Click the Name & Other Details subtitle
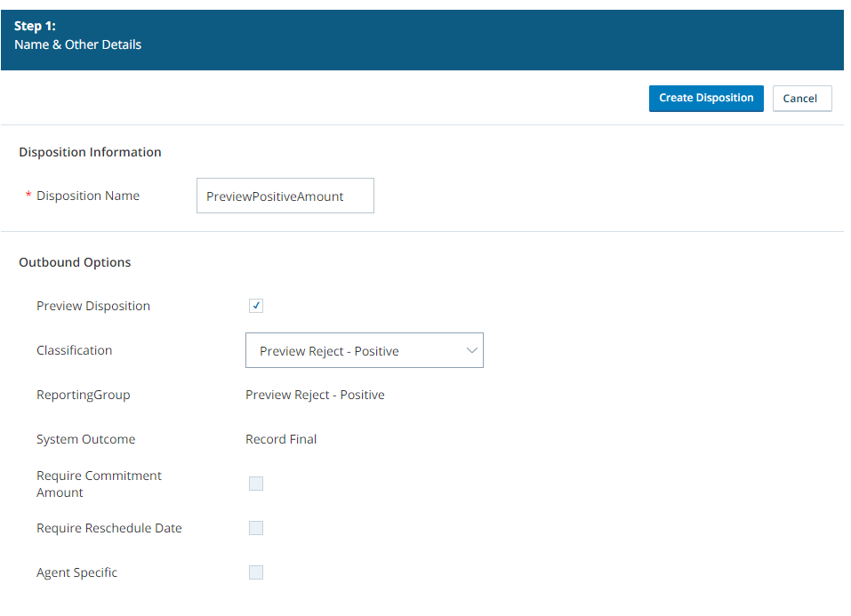The height and width of the screenshot is (616, 851). tap(77, 44)
